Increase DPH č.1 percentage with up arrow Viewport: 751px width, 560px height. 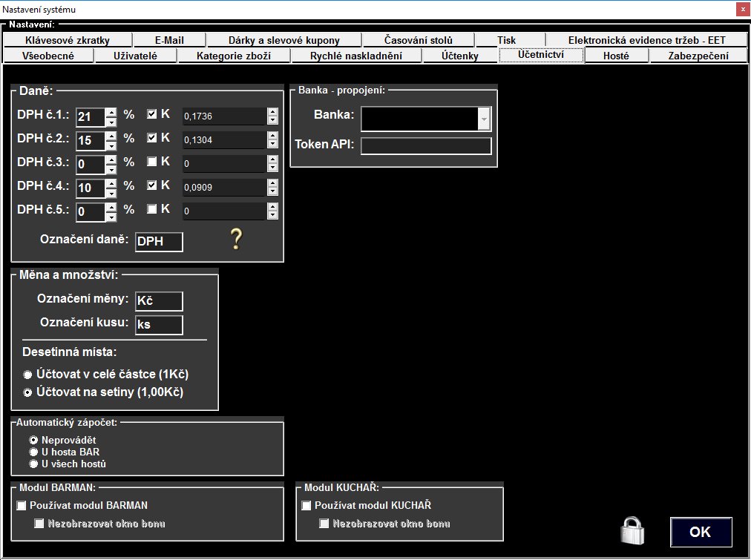point(111,111)
